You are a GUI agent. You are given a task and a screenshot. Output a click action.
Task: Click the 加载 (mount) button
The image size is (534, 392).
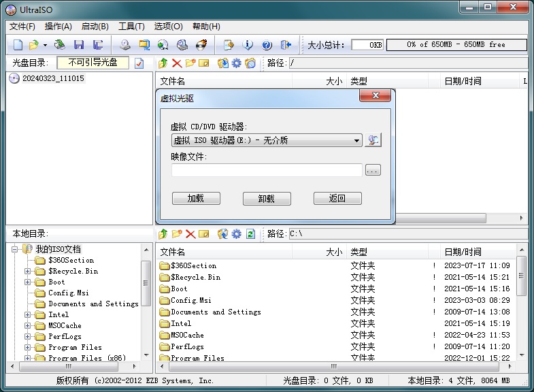coord(196,198)
